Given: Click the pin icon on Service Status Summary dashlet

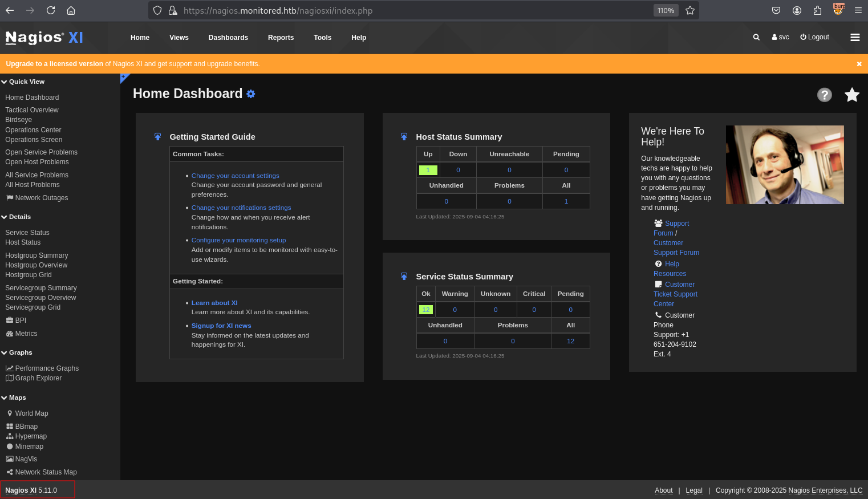Looking at the screenshot, I should click(404, 277).
